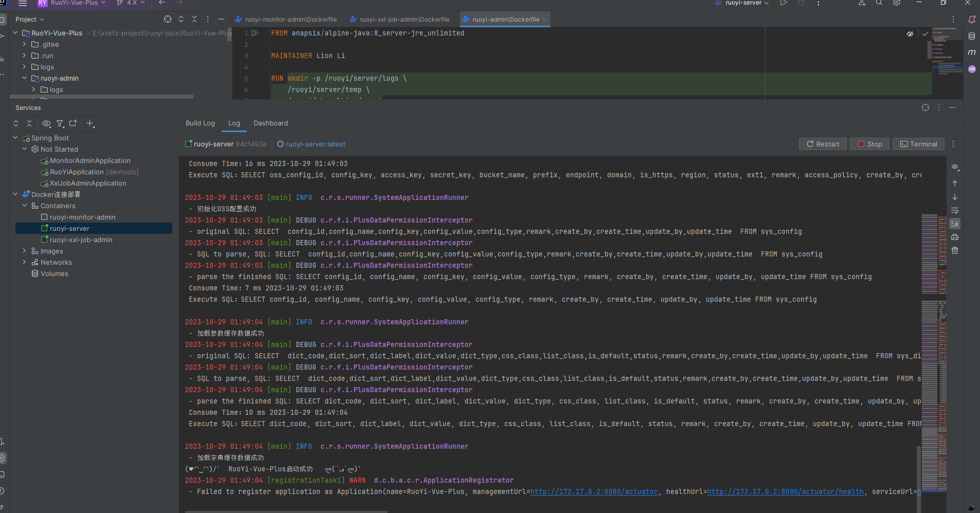This screenshot has height=513, width=980.
Task: Minimize the Services tool window
Action: [x=952, y=107]
